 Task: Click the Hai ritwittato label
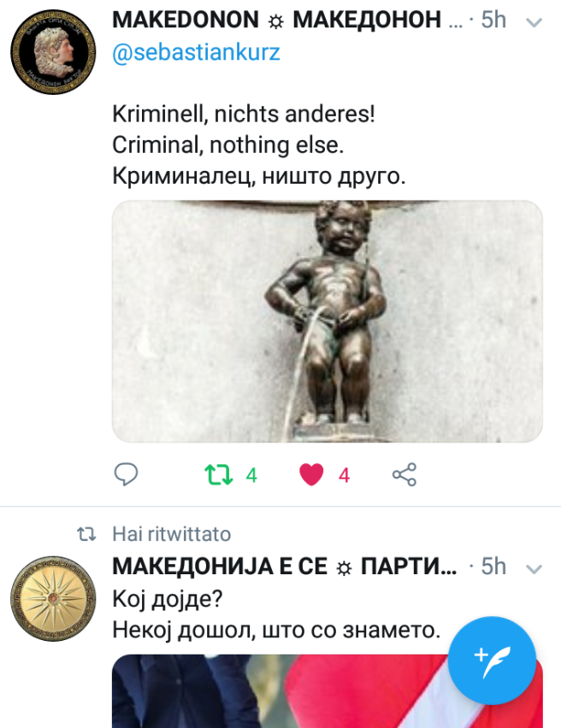[x=172, y=534]
